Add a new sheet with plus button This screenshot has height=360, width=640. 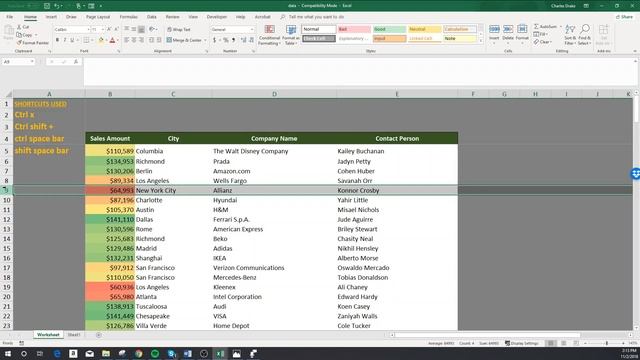point(98,335)
